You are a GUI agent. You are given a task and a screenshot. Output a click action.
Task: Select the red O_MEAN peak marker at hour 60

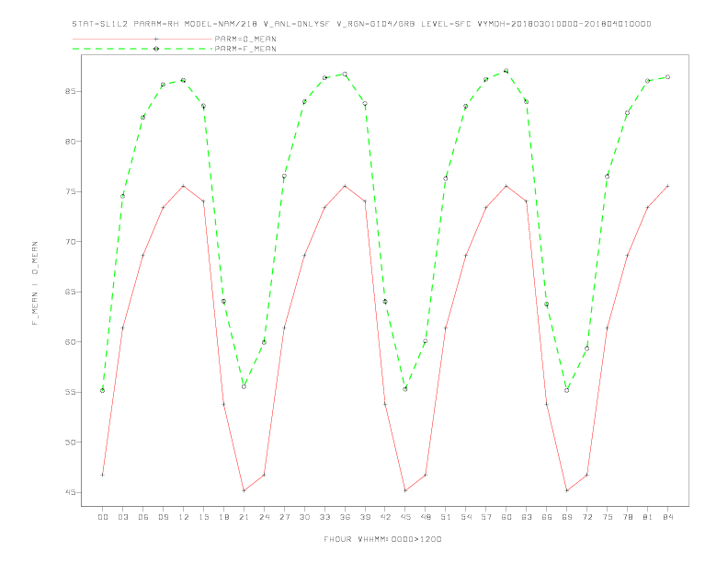[x=506, y=186]
